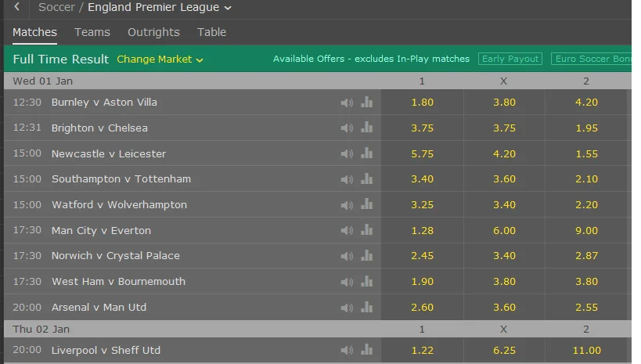The width and height of the screenshot is (641, 364).
Task: Collapse the Thu 02 Jan date section
Action: [x=41, y=330]
